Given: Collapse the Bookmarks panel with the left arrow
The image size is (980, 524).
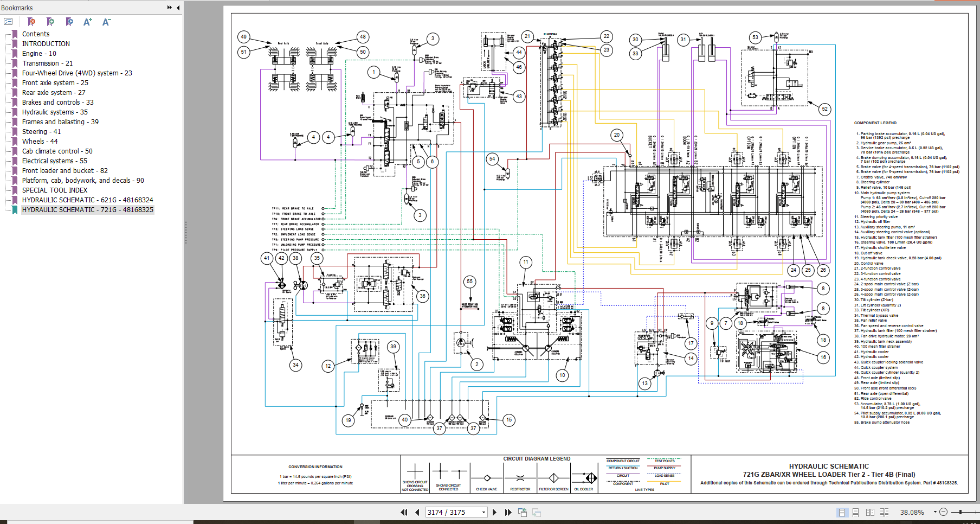Looking at the screenshot, I should tap(178, 8).
